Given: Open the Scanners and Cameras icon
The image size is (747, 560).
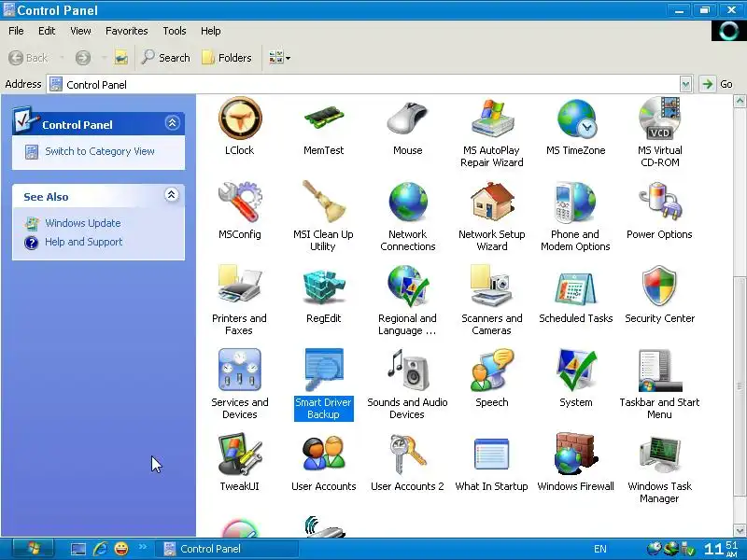Looking at the screenshot, I should point(492,285).
